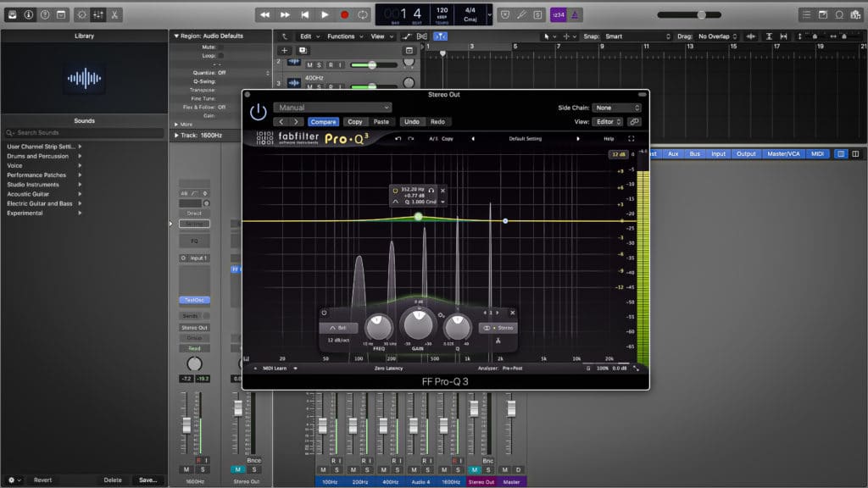The width and height of the screenshot is (868, 488).
Task: Click the Delete button in the Library
Action: [x=113, y=480]
